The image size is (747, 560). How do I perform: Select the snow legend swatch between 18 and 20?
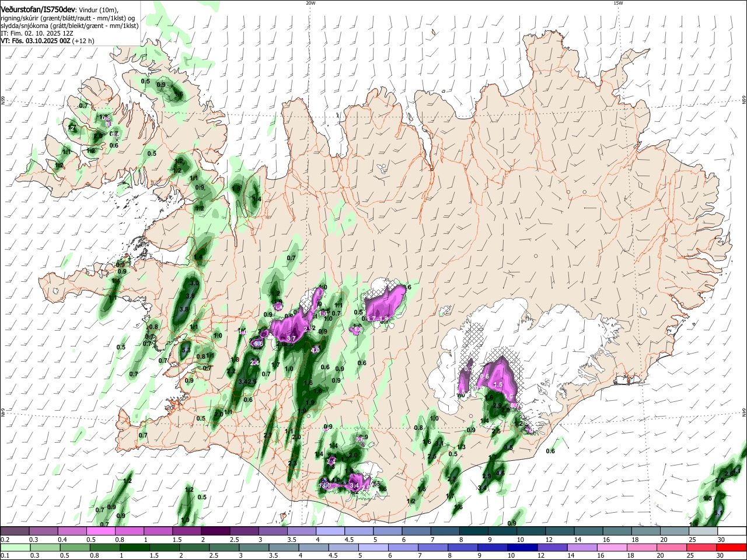coord(646,531)
